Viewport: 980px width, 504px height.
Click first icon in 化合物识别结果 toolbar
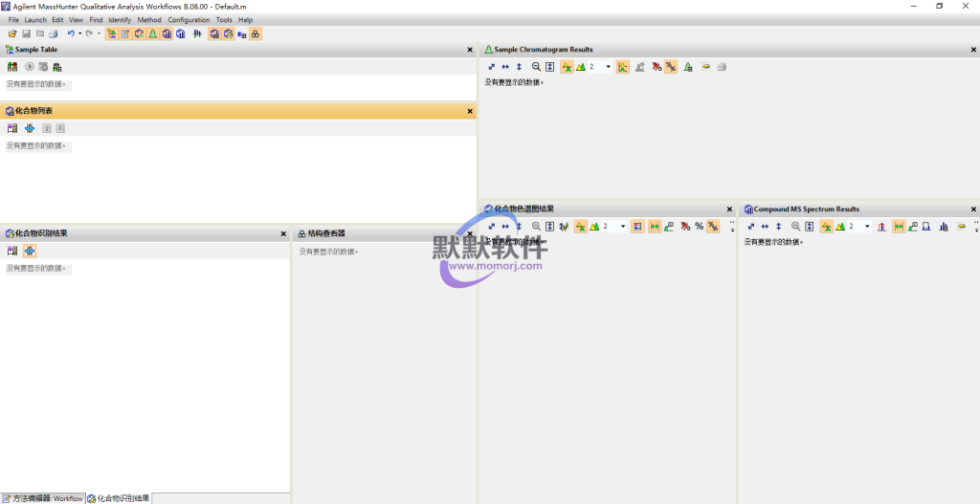point(12,251)
